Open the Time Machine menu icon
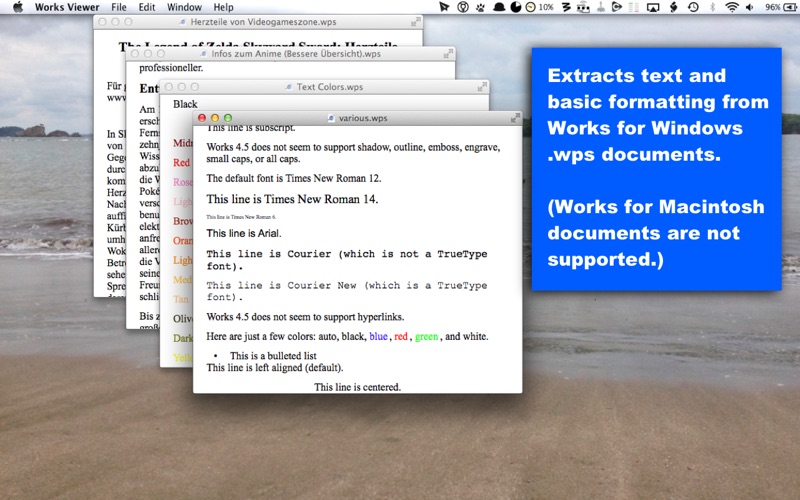This screenshot has height=500, width=800. 693,7
